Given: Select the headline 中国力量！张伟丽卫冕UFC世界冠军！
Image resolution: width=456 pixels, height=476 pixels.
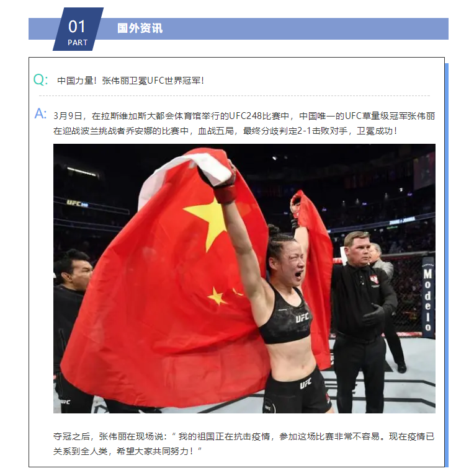Looking at the screenshot, I should tap(131, 81).
